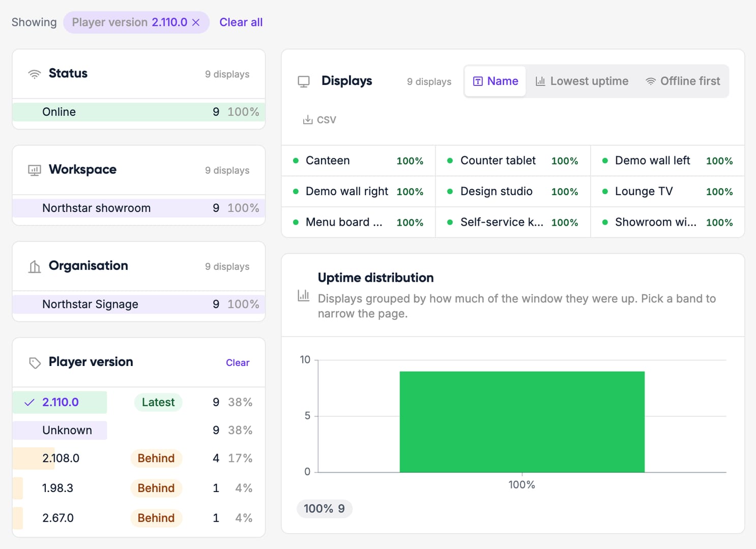Viewport: 756px width, 549px height.
Task: Filter by version 2.108.0 row
Action: 138,458
